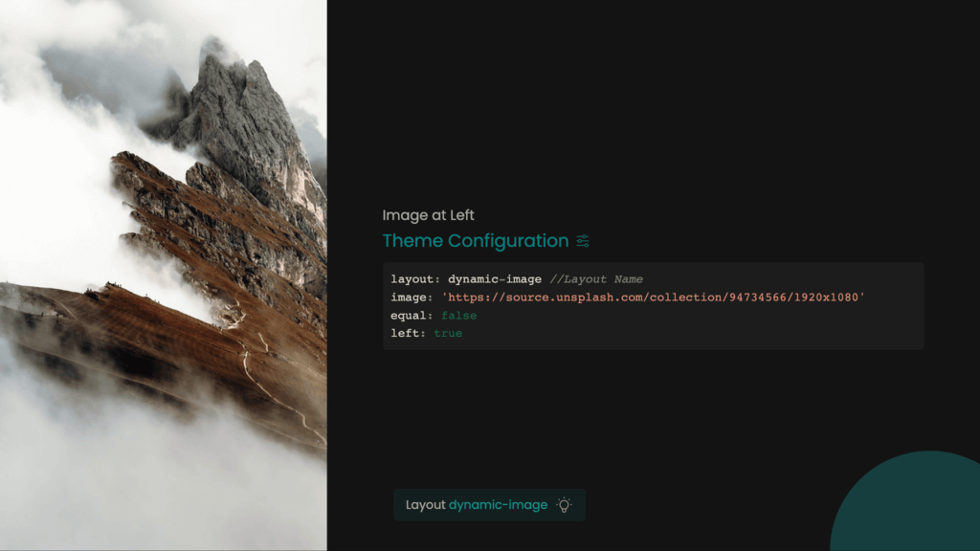Click the 'true' value for left
Image resolution: width=980 pixels, height=551 pixels.
(x=448, y=333)
